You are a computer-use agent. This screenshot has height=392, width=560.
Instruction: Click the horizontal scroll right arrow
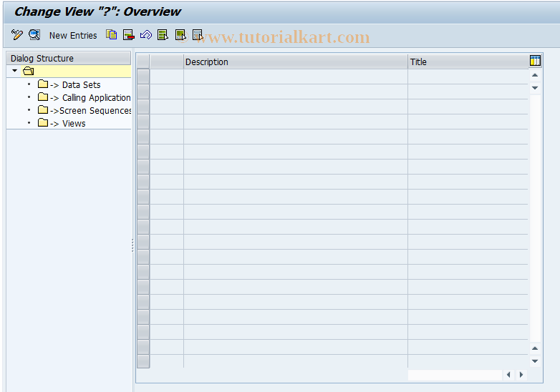click(x=521, y=375)
